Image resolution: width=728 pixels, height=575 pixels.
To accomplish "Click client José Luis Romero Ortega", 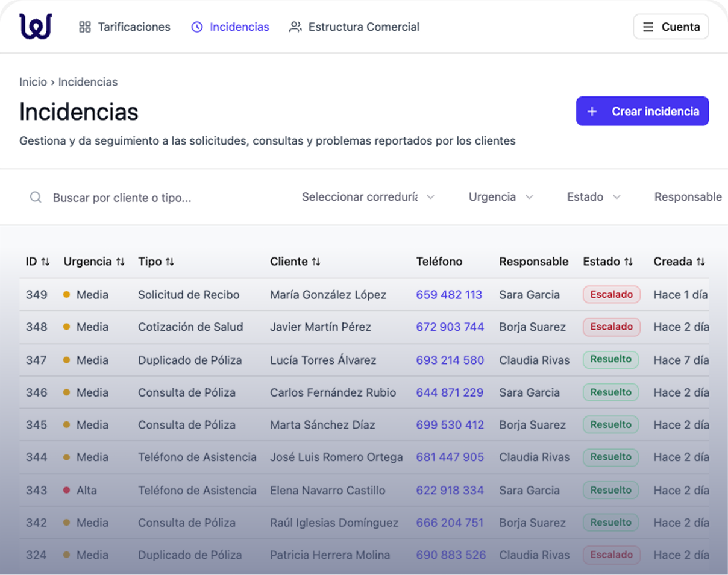I will (336, 457).
